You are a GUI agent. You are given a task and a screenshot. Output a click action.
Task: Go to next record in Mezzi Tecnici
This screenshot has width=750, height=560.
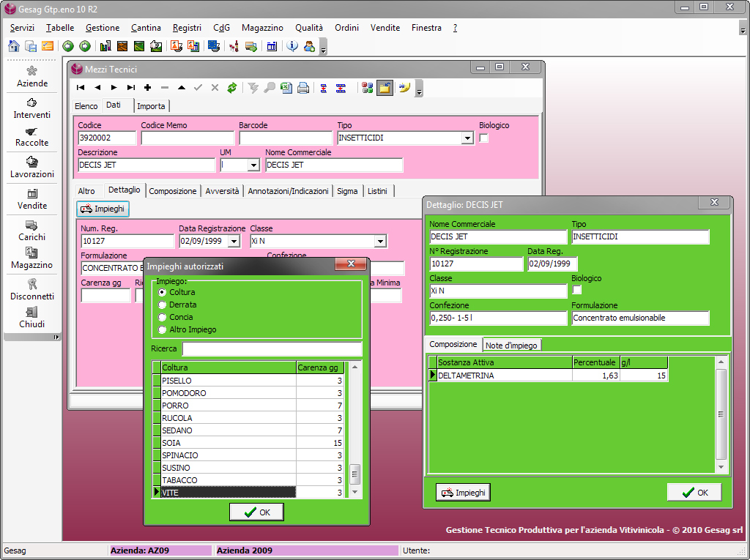coord(114,88)
